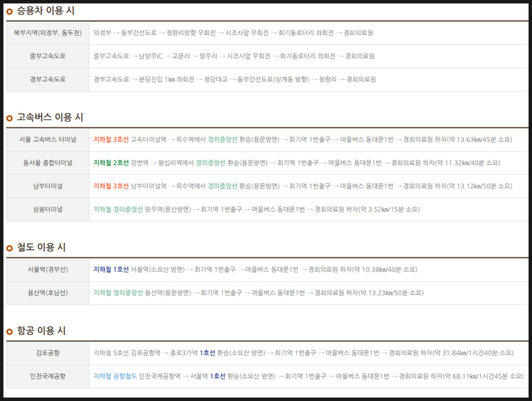Select the 서울 고속버스 터미널 row header
Viewport: 532px width, 401px height.
coord(48,139)
